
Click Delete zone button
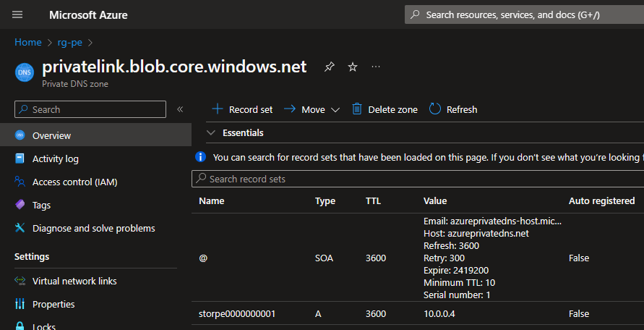click(x=385, y=109)
